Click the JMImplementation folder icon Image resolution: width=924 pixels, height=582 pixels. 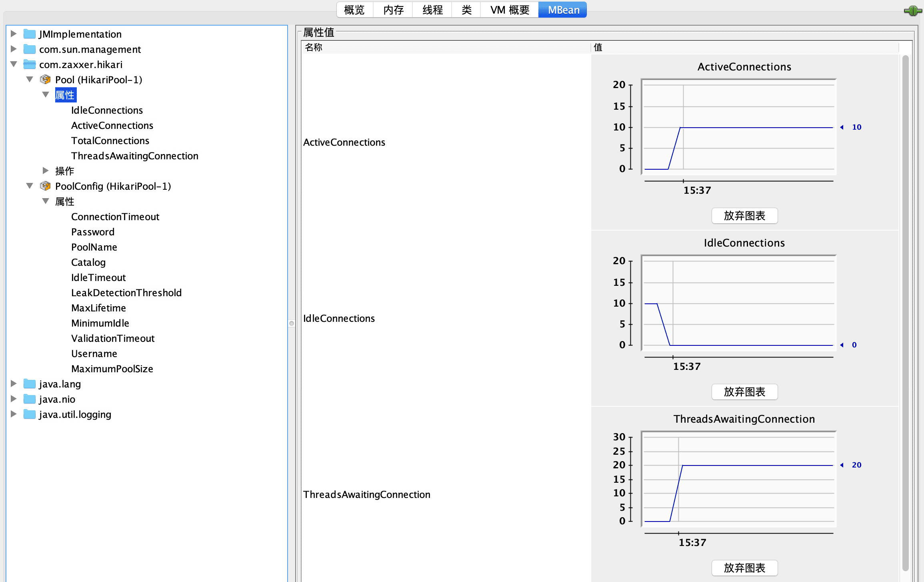[x=30, y=34]
